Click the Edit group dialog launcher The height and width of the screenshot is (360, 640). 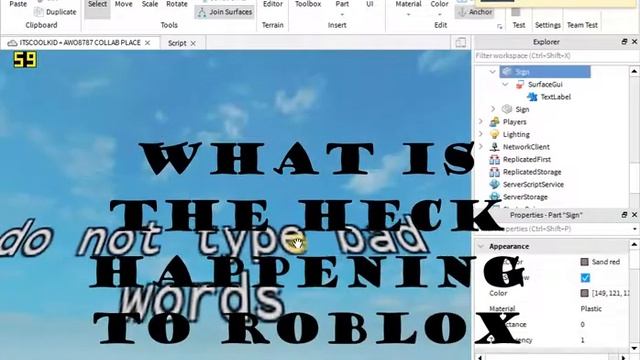(500, 27)
